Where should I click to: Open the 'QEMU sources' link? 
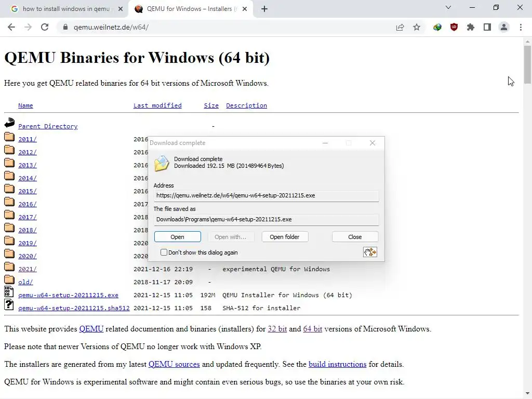tap(174, 364)
